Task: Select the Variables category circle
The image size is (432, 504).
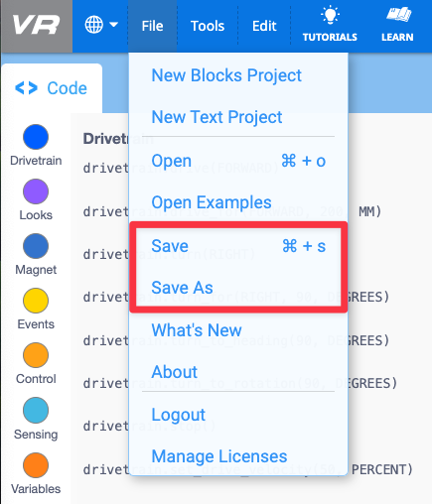Action: (x=36, y=465)
